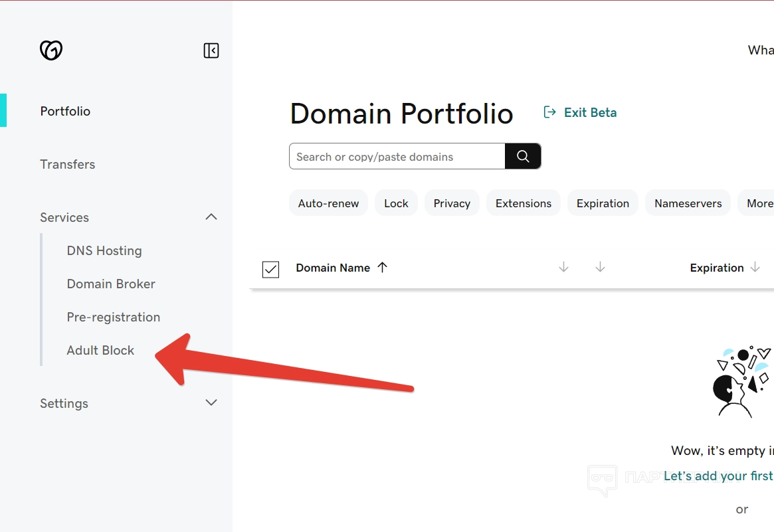Image resolution: width=774 pixels, height=532 pixels.
Task: Click the Lock filter button
Action: [x=396, y=203]
